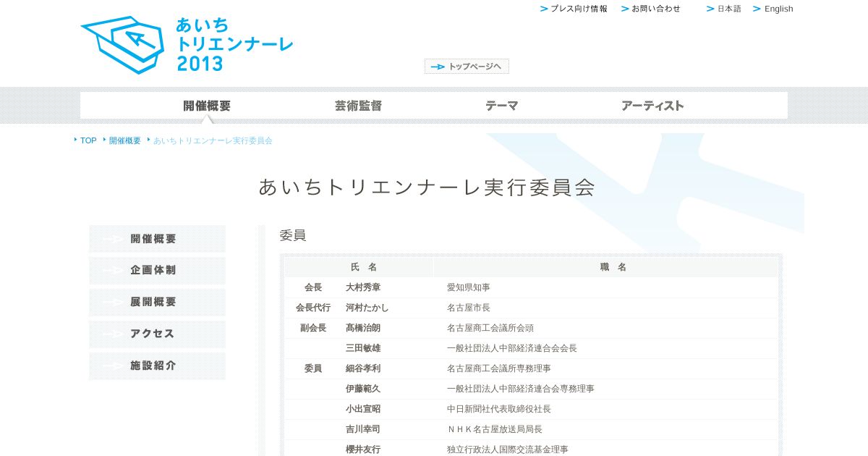Select 開催概要 in top navigation bar

pyautogui.click(x=207, y=106)
